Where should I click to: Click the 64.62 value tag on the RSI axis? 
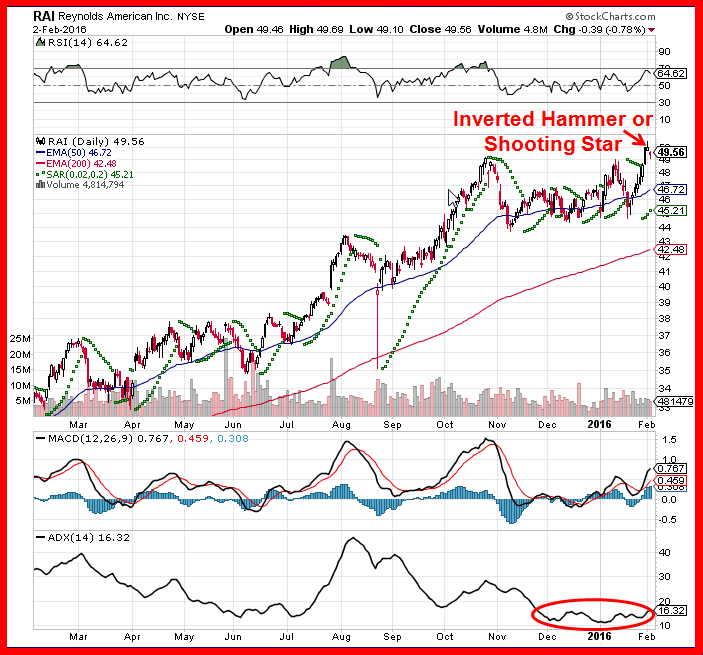click(x=671, y=73)
